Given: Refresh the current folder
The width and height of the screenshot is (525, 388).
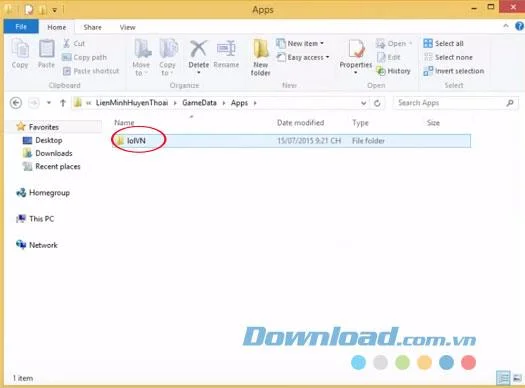Looking at the screenshot, I should [377, 103].
